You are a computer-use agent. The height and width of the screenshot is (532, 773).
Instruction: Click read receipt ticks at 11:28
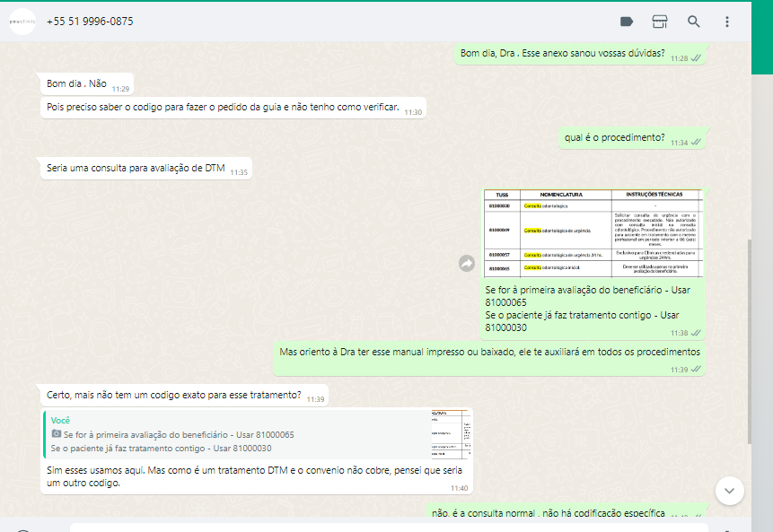(x=696, y=58)
